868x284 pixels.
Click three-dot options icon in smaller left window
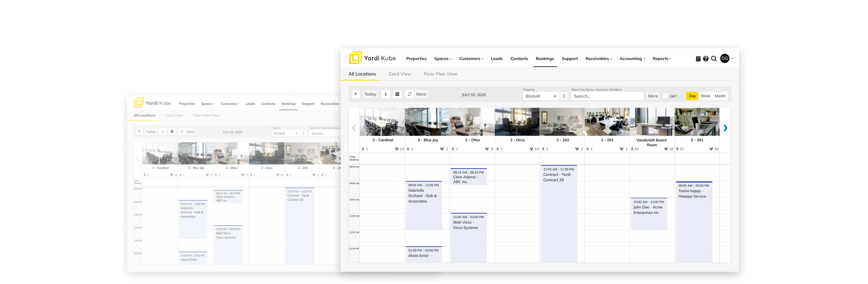(x=303, y=133)
